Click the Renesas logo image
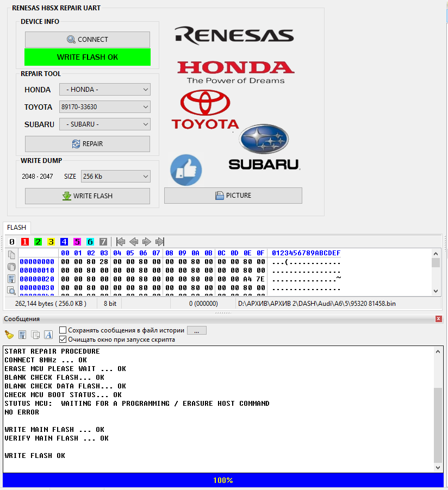448x490 pixels. click(234, 35)
